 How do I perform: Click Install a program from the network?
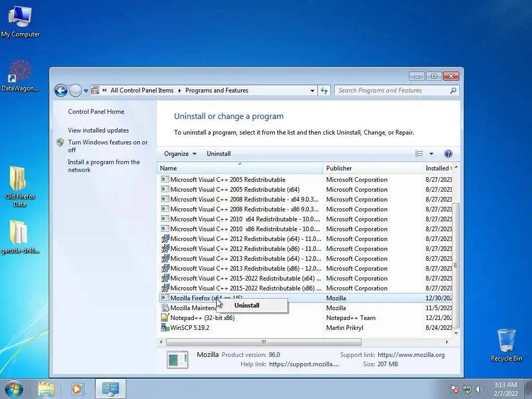(104, 166)
